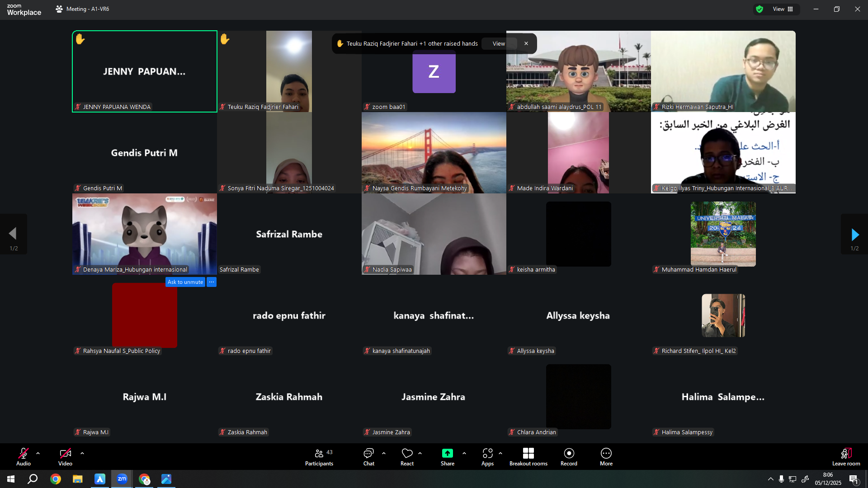868x488 pixels.
Task: Open Chrome from the taskbar
Action: click(56, 479)
